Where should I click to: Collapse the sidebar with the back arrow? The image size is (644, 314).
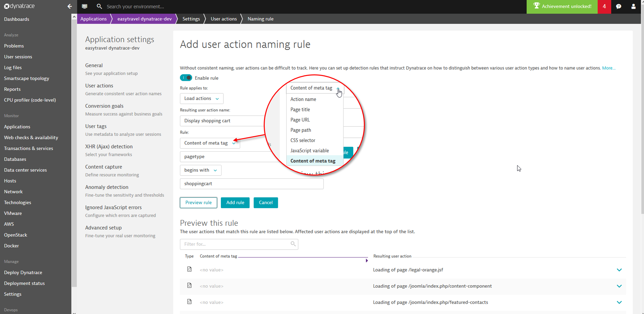[70, 6]
